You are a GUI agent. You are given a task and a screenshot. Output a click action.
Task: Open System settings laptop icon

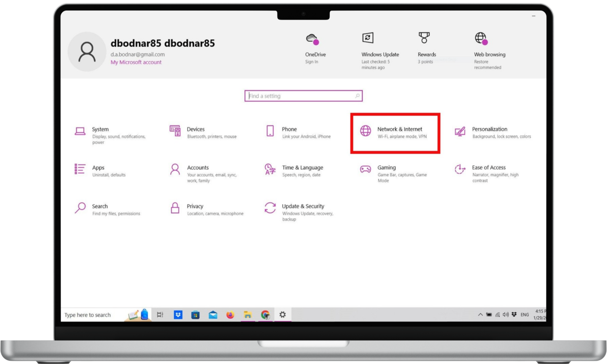click(80, 131)
